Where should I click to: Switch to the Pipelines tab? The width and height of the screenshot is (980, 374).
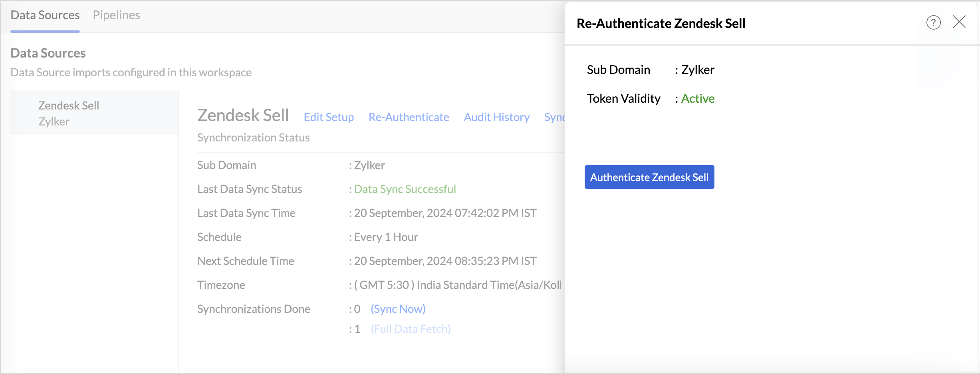point(116,15)
